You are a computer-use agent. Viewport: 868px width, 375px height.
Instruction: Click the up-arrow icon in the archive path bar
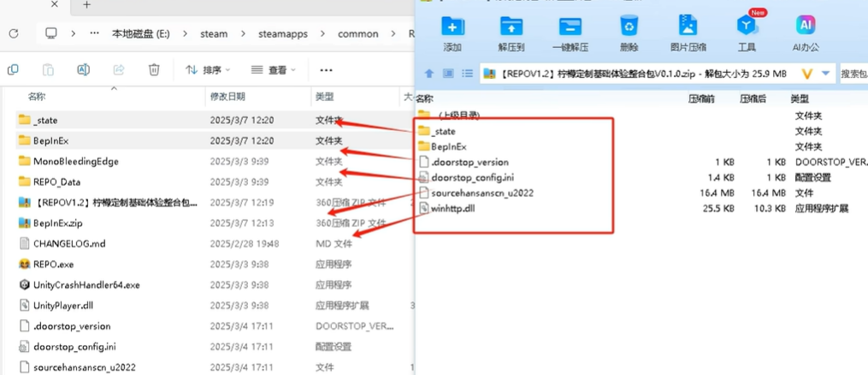click(429, 74)
